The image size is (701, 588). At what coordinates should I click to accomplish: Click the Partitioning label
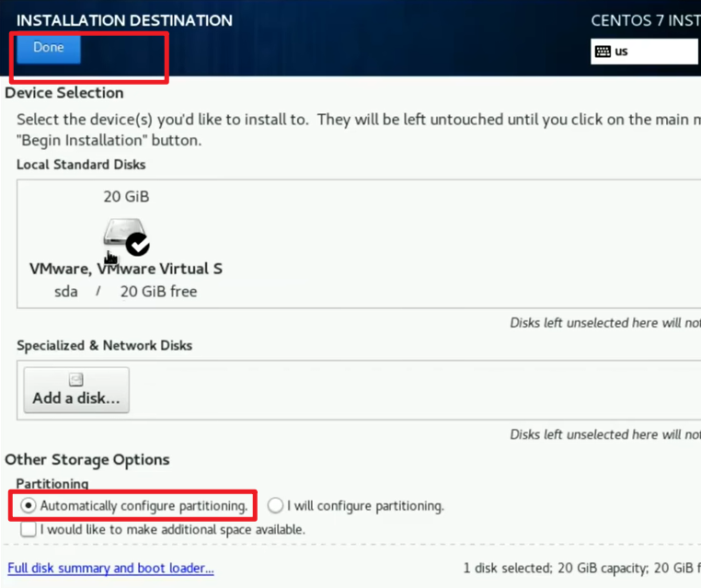pyautogui.click(x=52, y=483)
